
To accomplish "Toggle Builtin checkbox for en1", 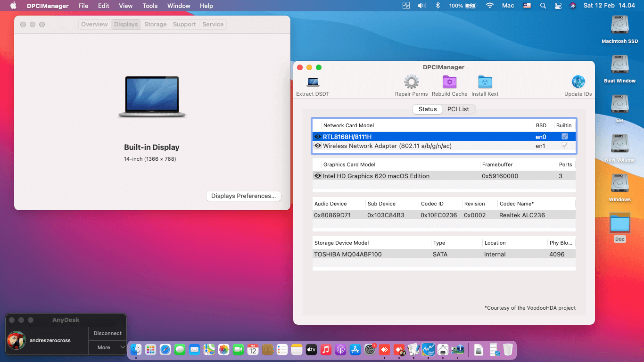I will tap(565, 146).
